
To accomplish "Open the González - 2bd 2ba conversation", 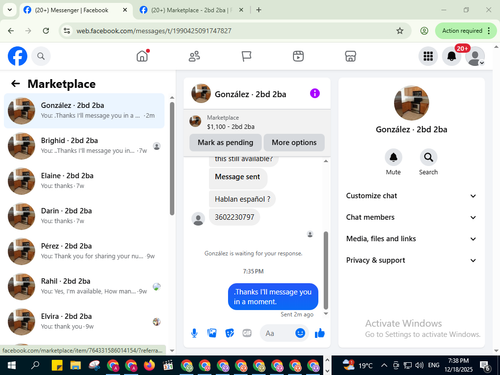I will pyautogui.click(x=84, y=111).
